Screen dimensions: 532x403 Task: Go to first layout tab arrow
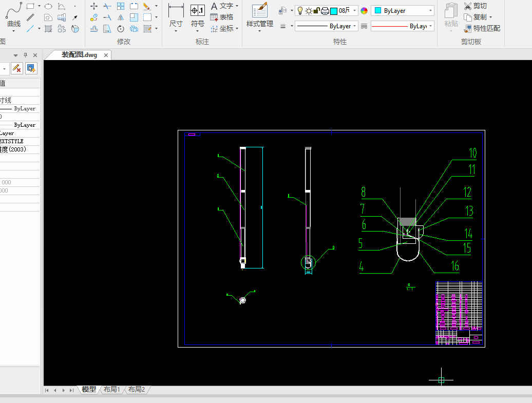coord(47,390)
